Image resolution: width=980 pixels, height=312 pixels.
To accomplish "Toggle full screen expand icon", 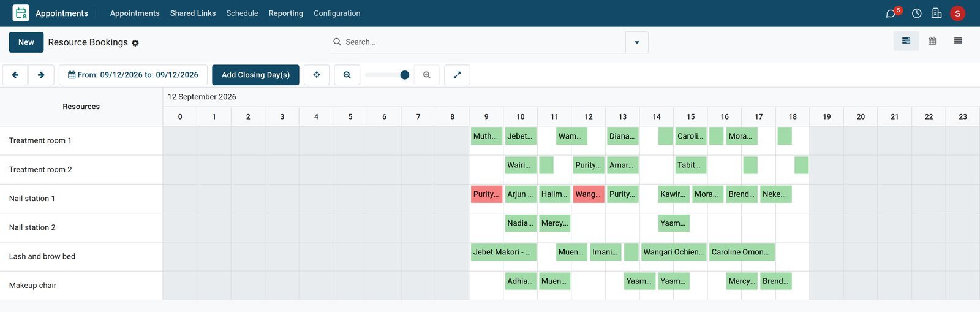I will tap(457, 75).
